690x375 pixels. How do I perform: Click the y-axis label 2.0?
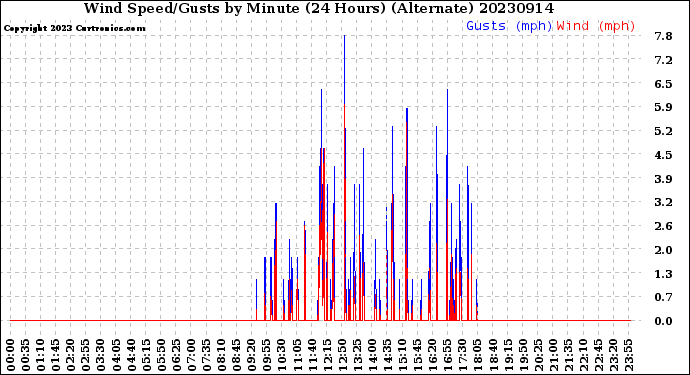click(663, 250)
